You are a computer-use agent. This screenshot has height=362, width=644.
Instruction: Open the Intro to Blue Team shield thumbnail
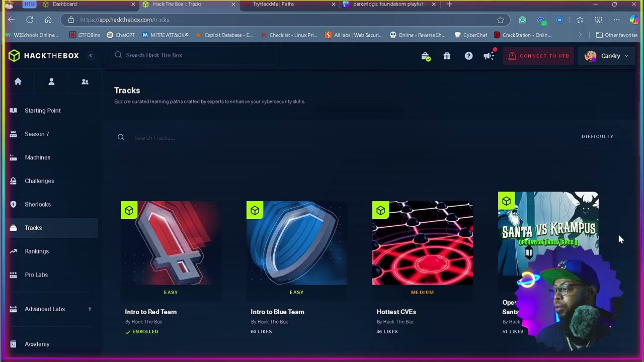[x=297, y=243]
